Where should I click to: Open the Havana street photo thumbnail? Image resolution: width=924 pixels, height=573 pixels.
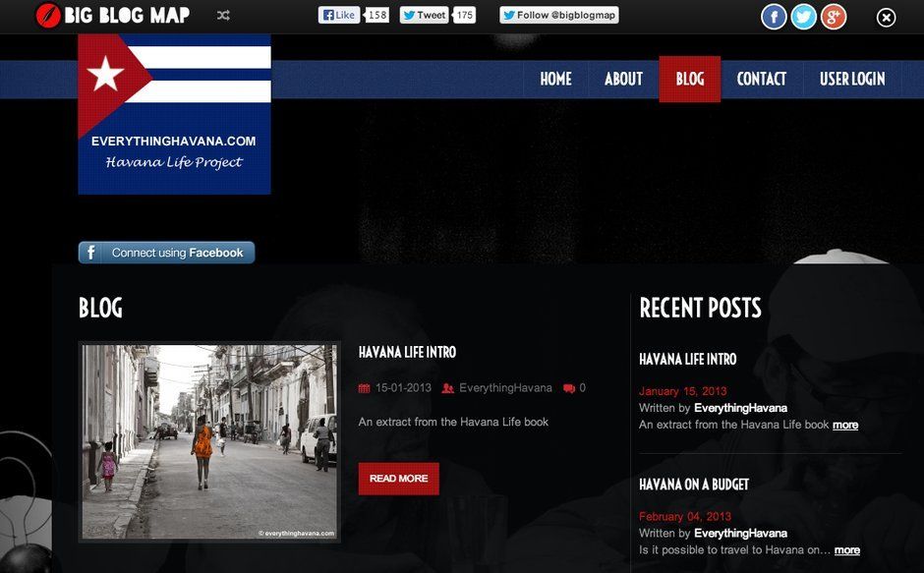point(209,442)
